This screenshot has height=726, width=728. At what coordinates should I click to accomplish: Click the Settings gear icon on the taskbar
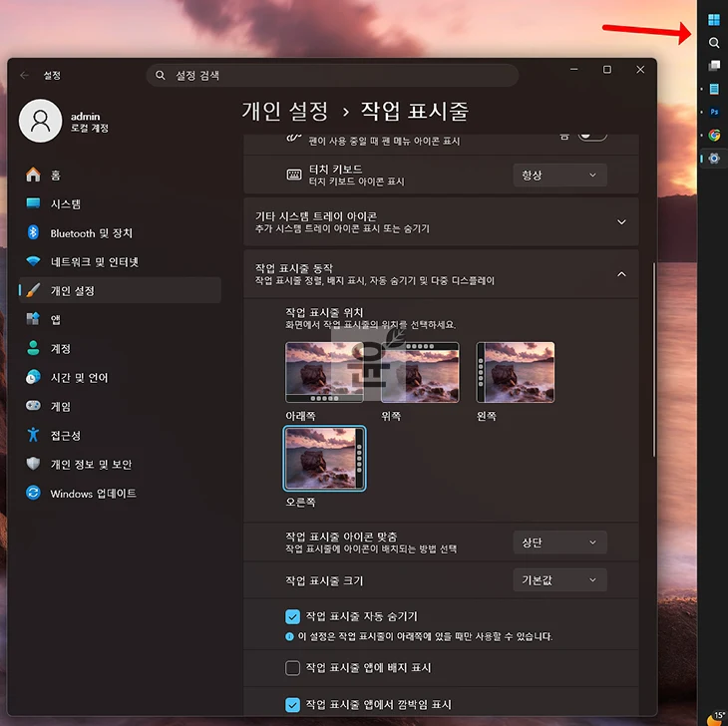[x=714, y=159]
